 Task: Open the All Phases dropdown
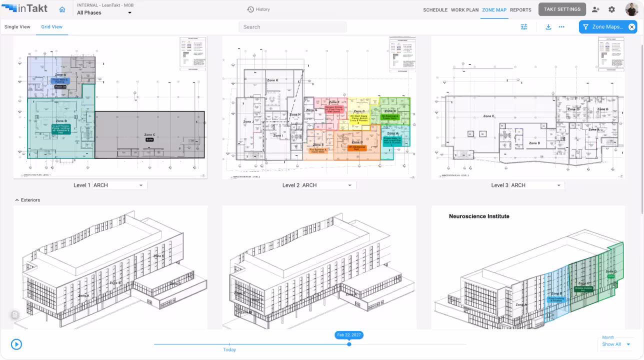click(x=104, y=13)
